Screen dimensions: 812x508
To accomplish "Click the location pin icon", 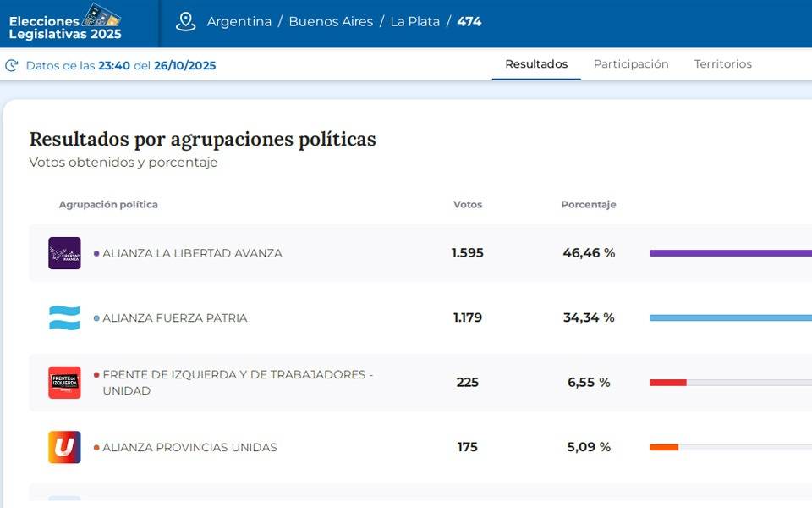I will tap(185, 22).
